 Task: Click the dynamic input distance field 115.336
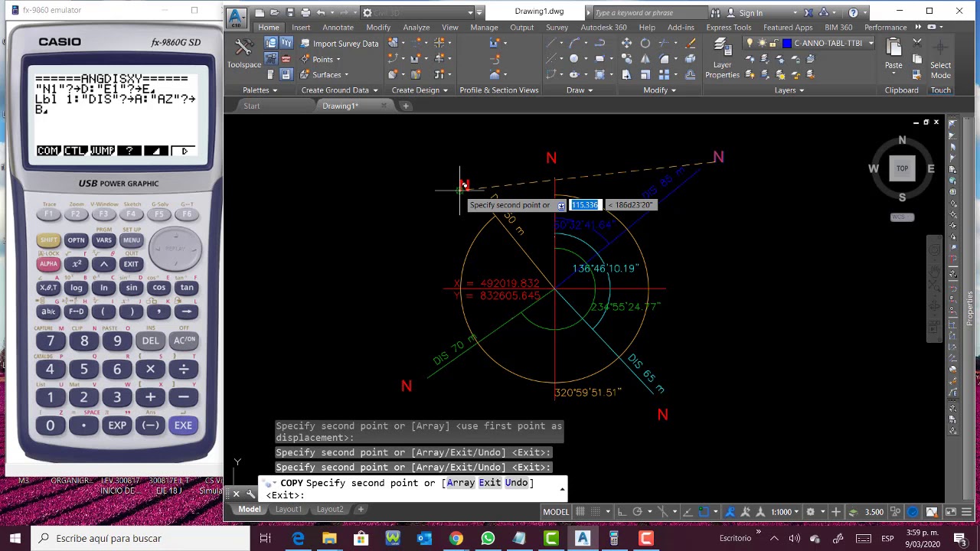coord(584,205)
